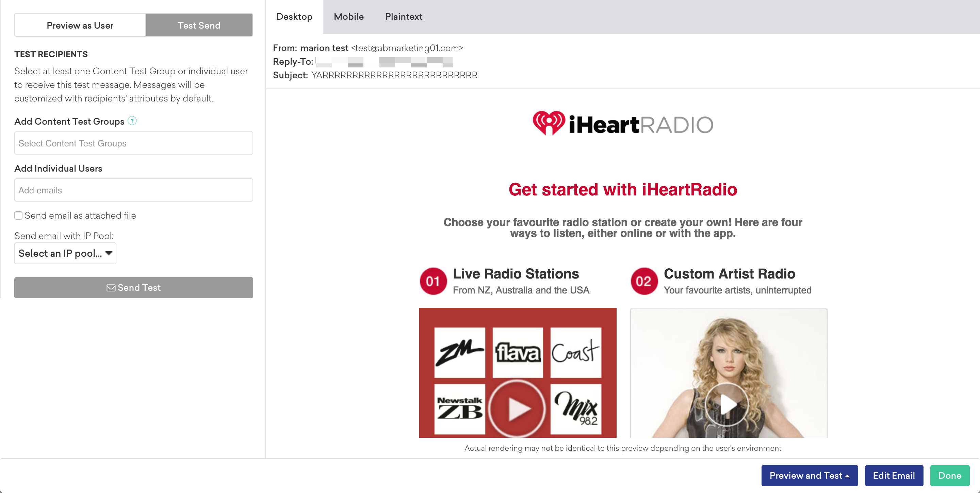Click the Add Content Test Groups help icon
Screen dimensions: 980x493
(x=133, y=120)
